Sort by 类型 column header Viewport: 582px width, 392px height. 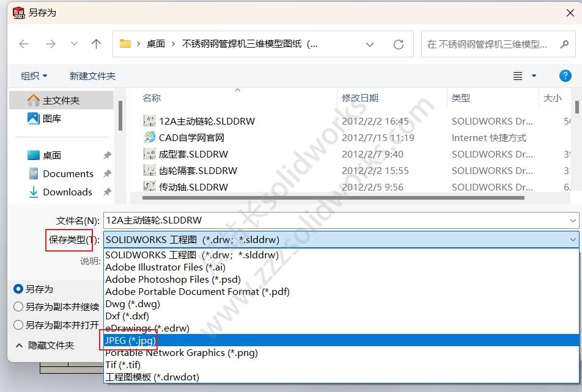pos(460,98)
